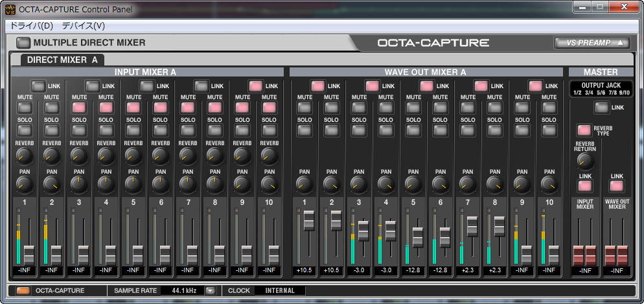Open the デバイス(V) menu
Viewport: 644px width, 304px height.
84,26
